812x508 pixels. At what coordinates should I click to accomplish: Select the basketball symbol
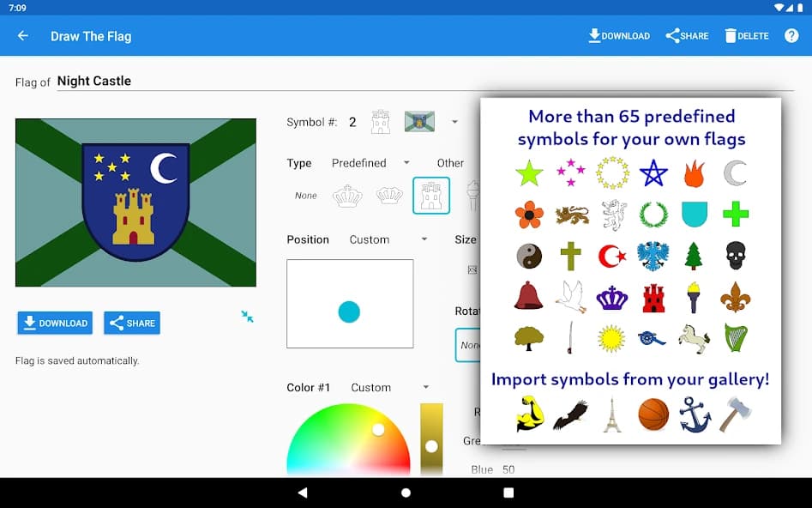653,414
